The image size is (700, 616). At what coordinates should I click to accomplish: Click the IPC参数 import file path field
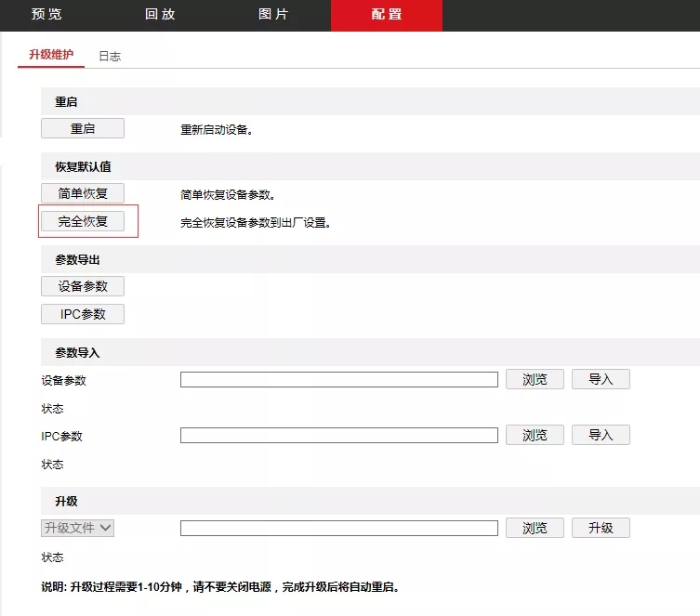click(x=338, y=436)
